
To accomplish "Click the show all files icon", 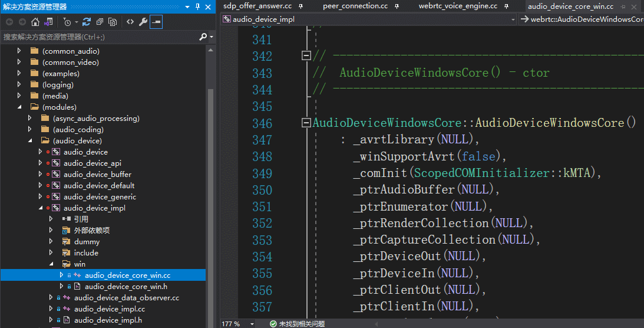I will click(113, 22).
